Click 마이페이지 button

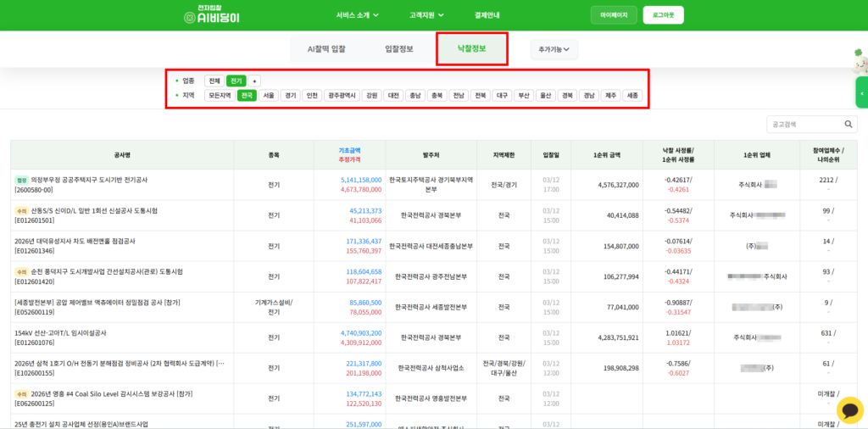click(x=614, y=15)
